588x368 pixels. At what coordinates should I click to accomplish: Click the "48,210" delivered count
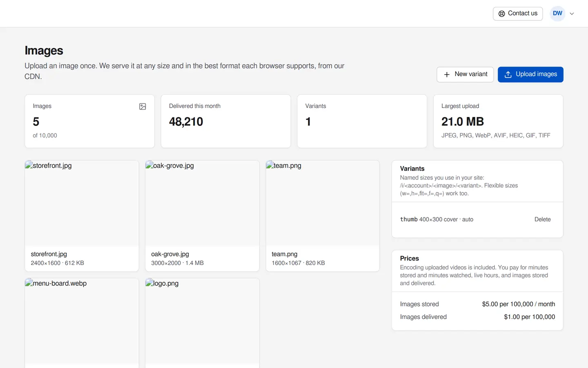[x=186, y=122]
